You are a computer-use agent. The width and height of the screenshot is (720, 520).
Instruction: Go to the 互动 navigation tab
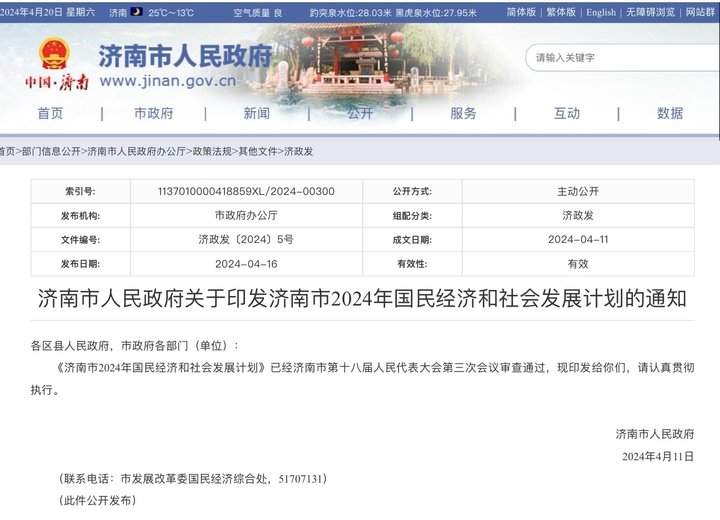(x=567, y=113)
